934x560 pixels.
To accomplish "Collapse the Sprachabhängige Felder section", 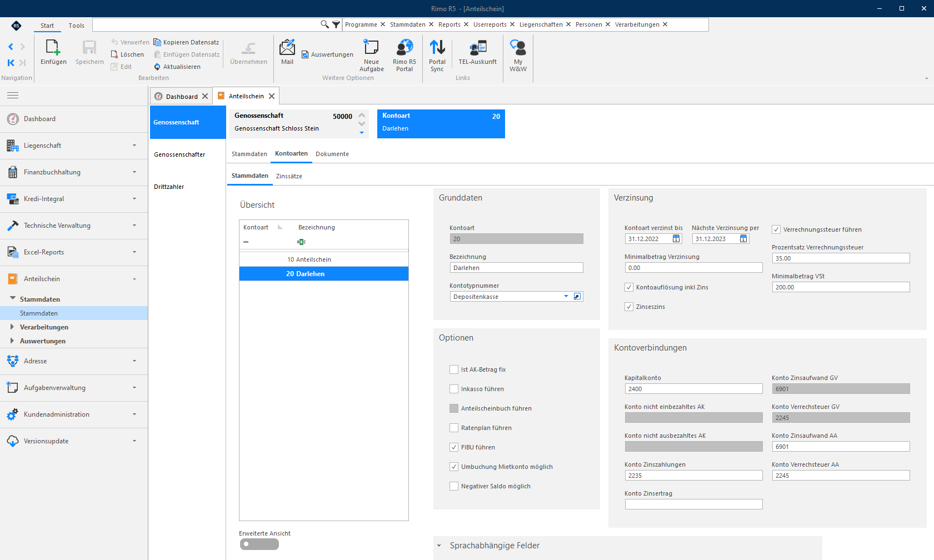I will (x=439, y=546).
